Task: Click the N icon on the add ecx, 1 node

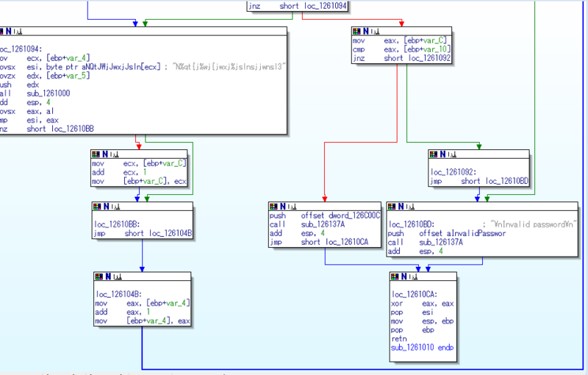Action: (x=105, y=154)
